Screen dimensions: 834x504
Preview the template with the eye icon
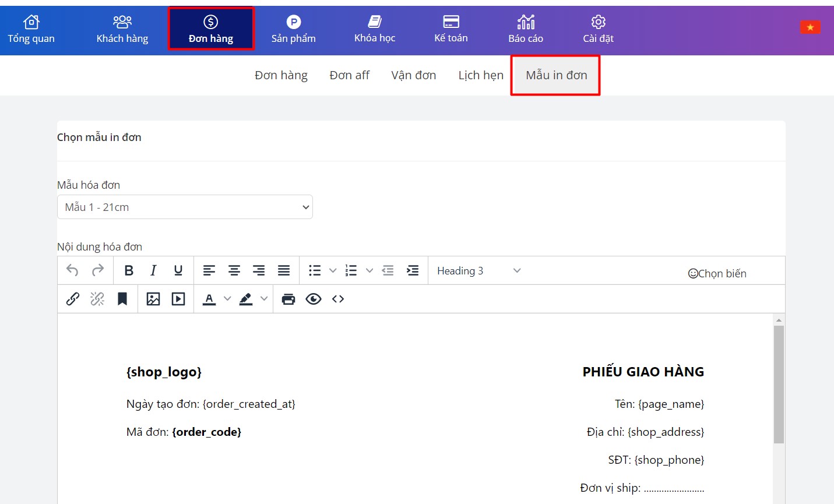(314, 299)
